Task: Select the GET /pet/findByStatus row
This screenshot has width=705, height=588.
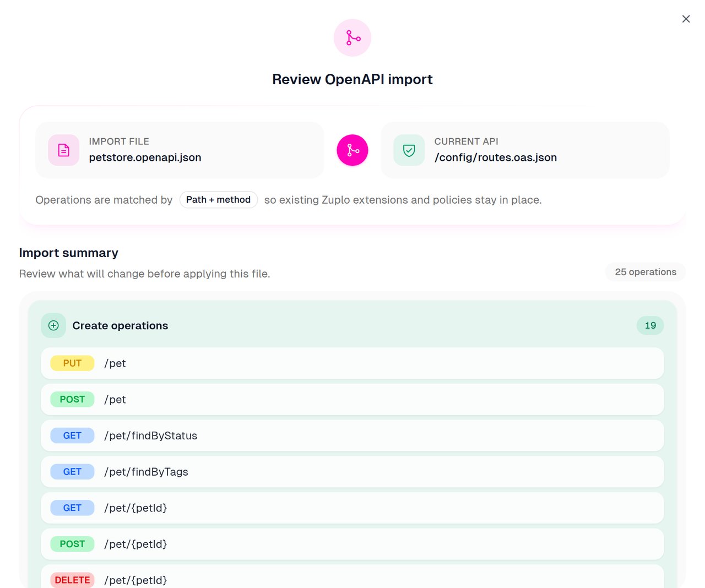Action: pos(352,435)
